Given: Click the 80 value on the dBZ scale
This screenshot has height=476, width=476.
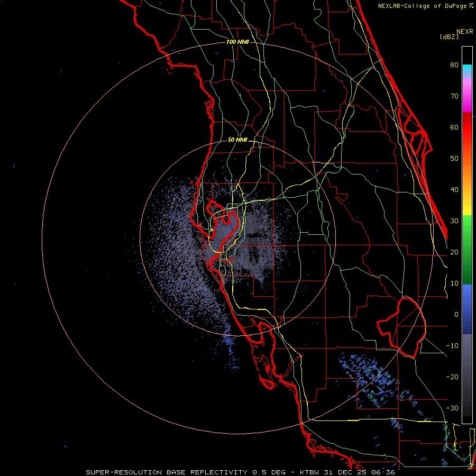Looking at the screenshot, I should tap(454, 65).
